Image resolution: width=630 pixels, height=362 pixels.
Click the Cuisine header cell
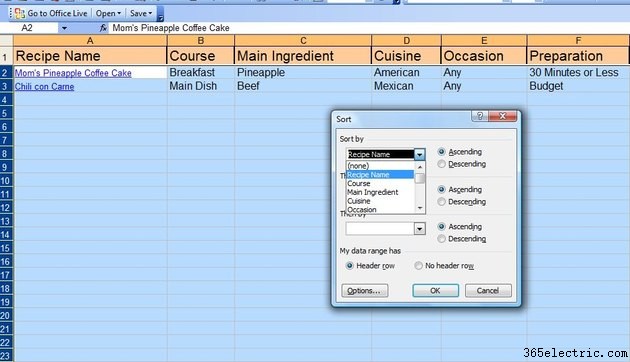pos(406,56)
